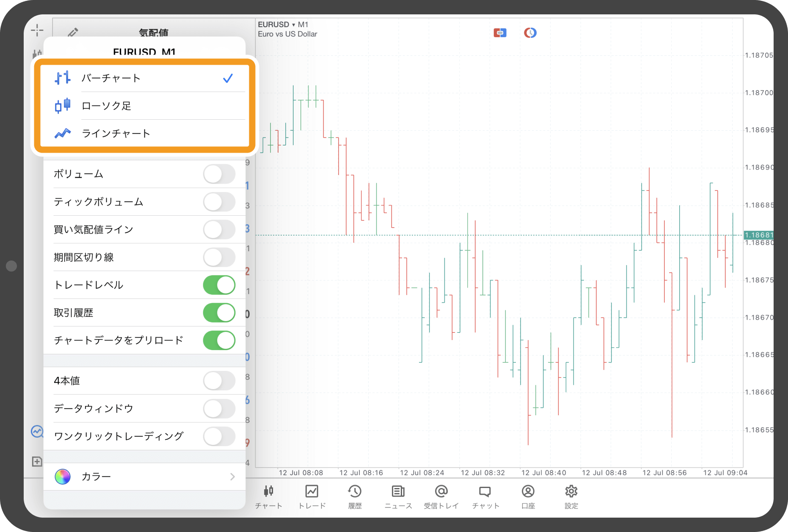Image resolution: width=788 pixels, height=532 pixels.
Task: Open the 受信トレイ tab
Action: tap(441, 497)
